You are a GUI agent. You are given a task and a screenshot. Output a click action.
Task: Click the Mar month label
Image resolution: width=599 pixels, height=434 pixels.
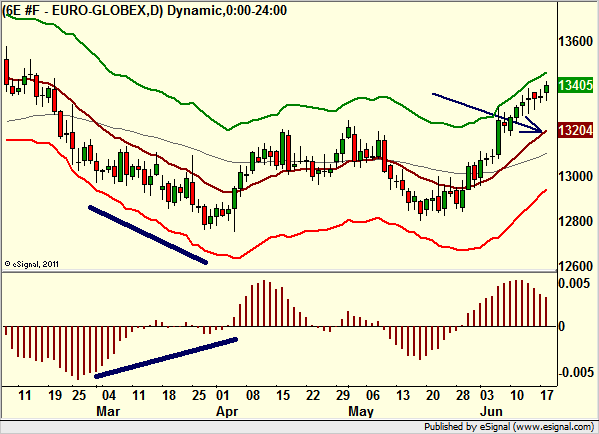[108, 411]
